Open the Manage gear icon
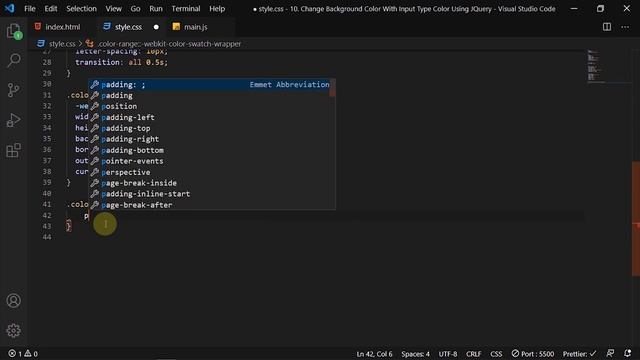Image resolution: width=640 pixels, height=360 pixels. (13, 331)
